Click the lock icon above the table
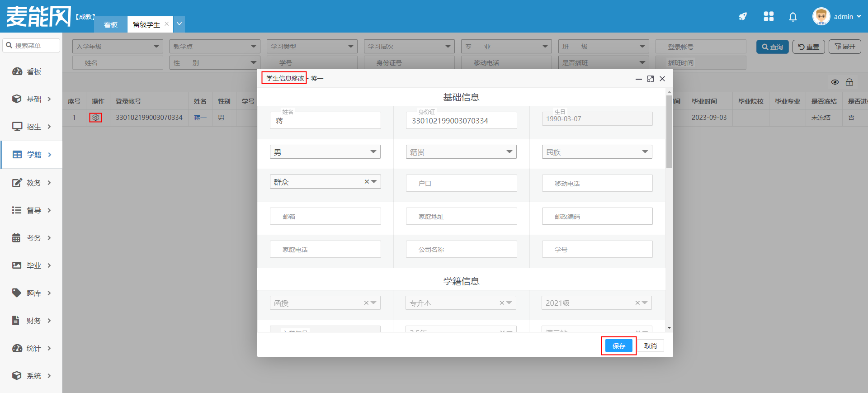This screenshot has width=868, height=393. click(x=849, y=82)
